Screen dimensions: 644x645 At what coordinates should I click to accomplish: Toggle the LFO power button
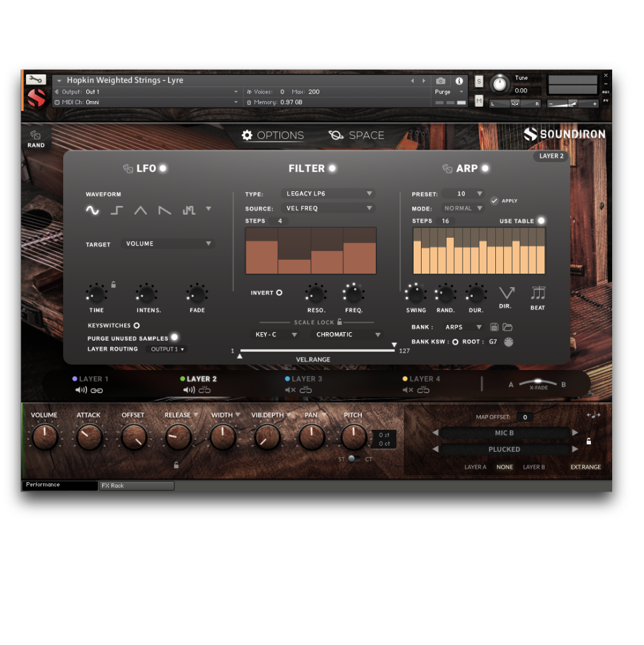pyautogui.click(x=163, y=168)
